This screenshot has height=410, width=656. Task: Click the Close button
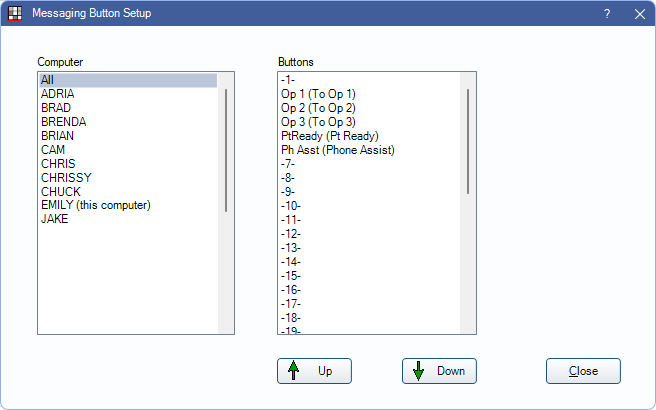tap(583, 371)
